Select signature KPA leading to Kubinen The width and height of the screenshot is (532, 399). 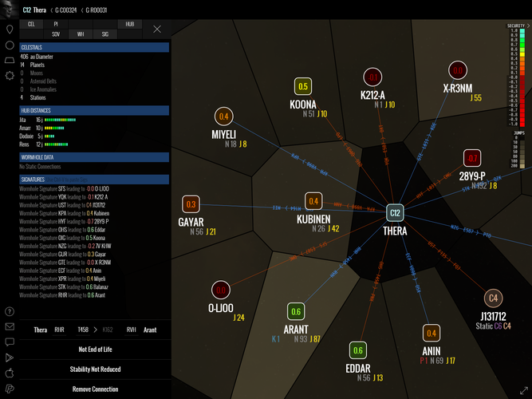[65, 213]
